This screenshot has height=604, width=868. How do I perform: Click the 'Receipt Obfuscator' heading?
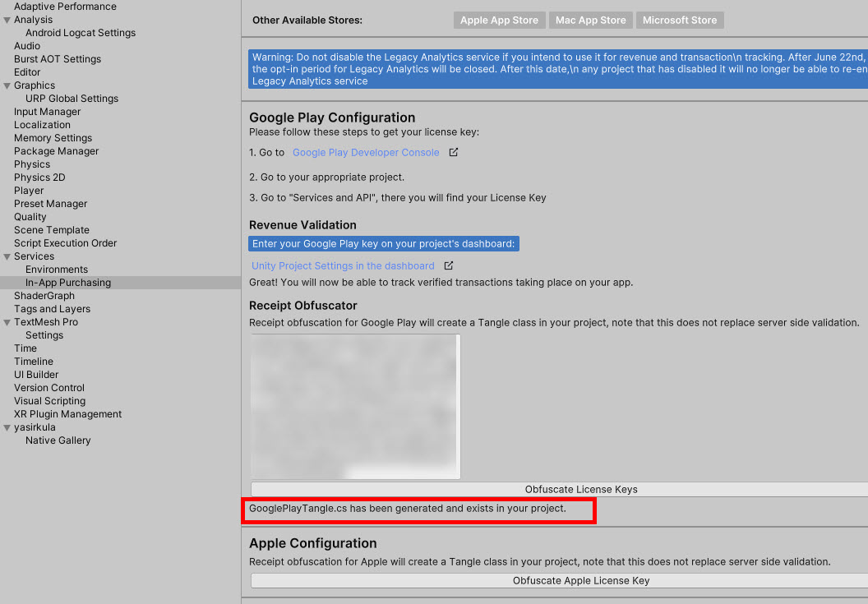coord(302,306)
